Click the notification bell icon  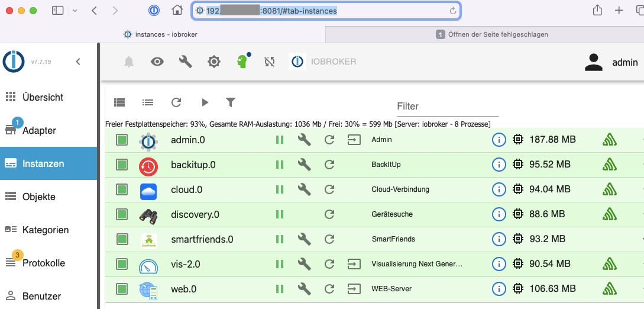[129, 62]
